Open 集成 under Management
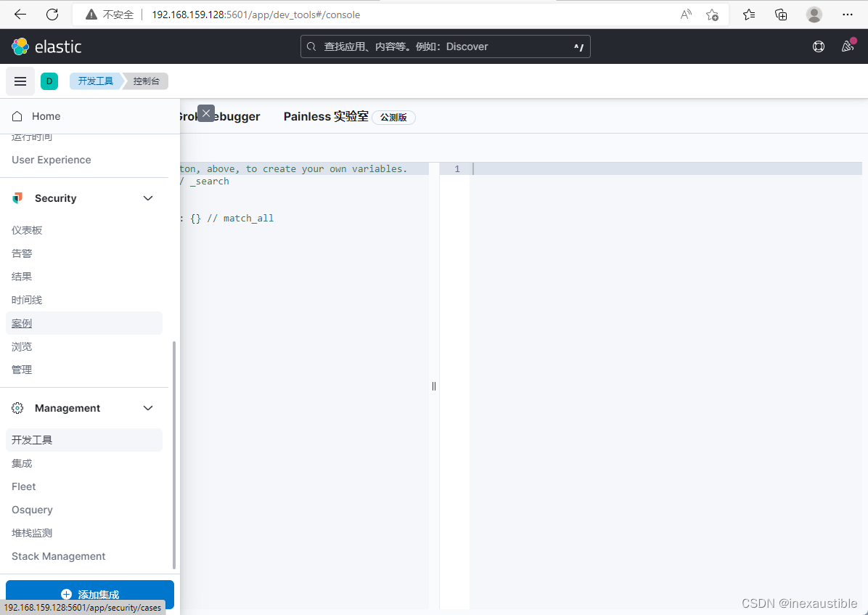 pyautogui.click(x=22, y=463)
